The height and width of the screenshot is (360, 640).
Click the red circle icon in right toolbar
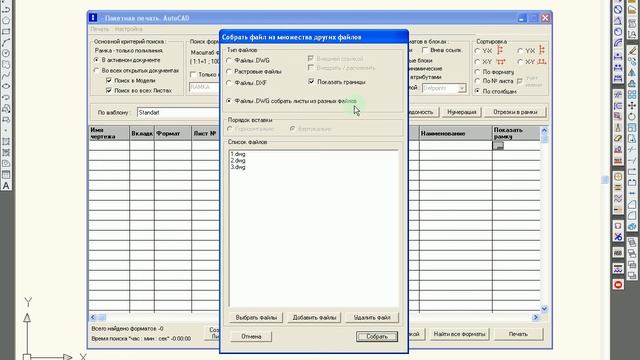pyautogui.click(x=618, y=284)
